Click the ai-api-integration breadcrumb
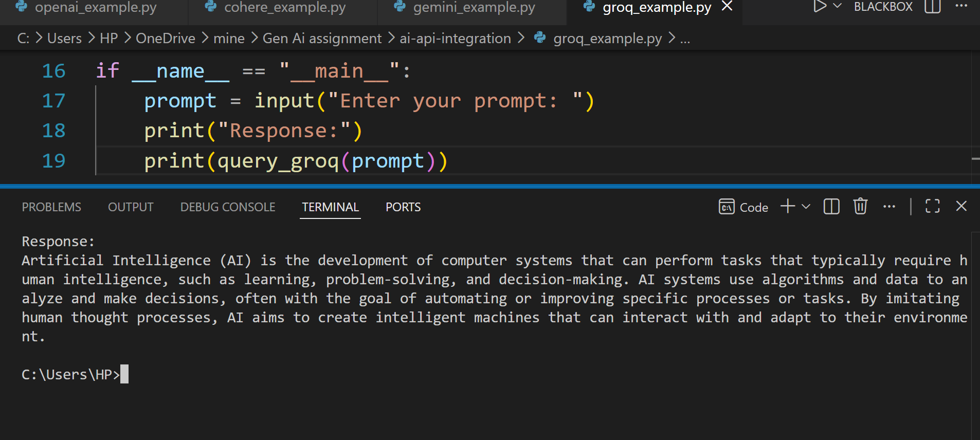 tap(455, 39)
